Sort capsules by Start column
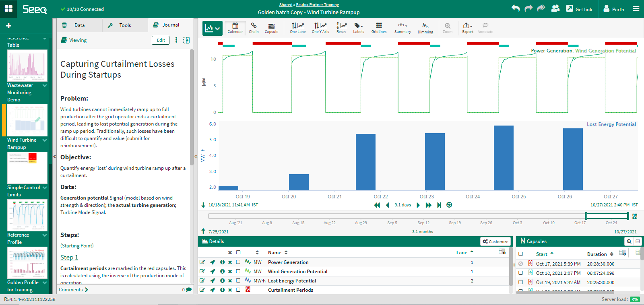644x305 pixels. [545, 254]
